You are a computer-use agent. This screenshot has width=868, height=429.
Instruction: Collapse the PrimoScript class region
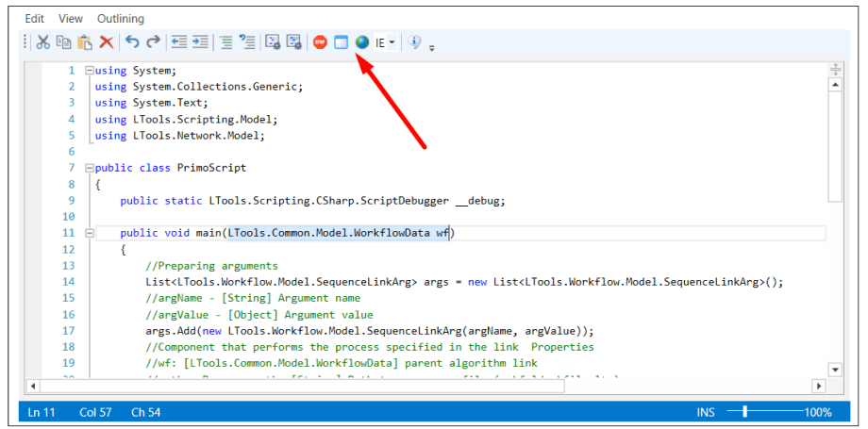click(x=90, y=168)
